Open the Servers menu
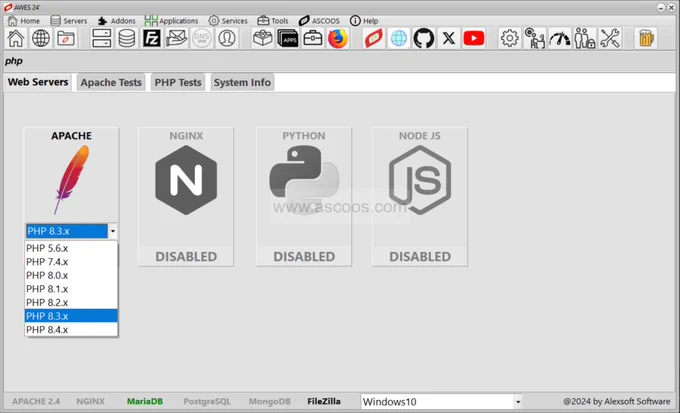Screen dimensions: 680x413 pyautogui.click(x=69, y=20)
